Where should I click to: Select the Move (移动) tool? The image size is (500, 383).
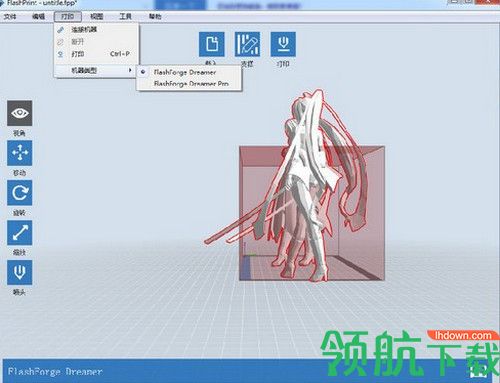tap(20, 153)
